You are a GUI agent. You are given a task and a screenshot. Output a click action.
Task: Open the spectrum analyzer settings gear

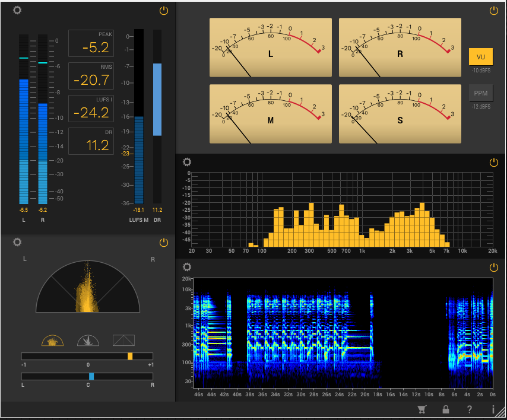tap(187, 162)
